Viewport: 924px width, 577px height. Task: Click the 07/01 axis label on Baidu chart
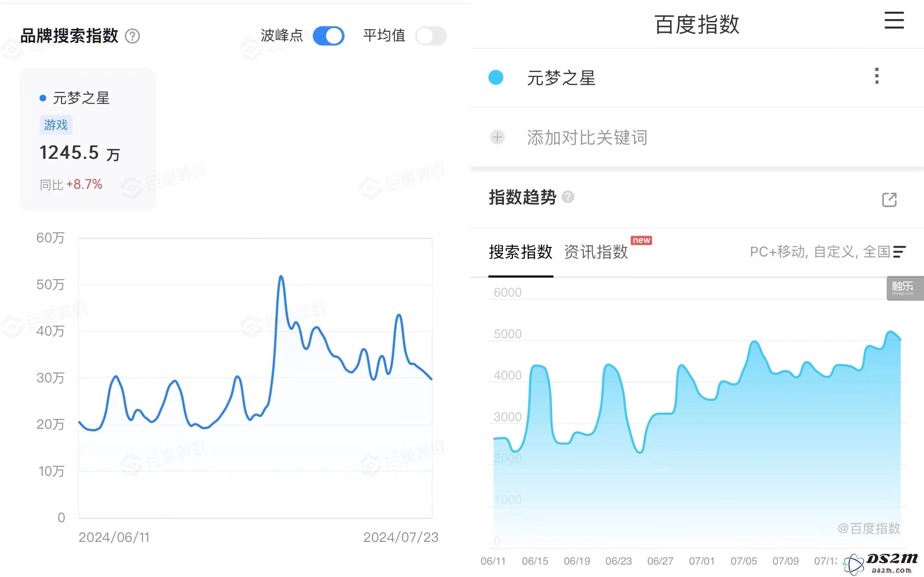coord(701,561)
